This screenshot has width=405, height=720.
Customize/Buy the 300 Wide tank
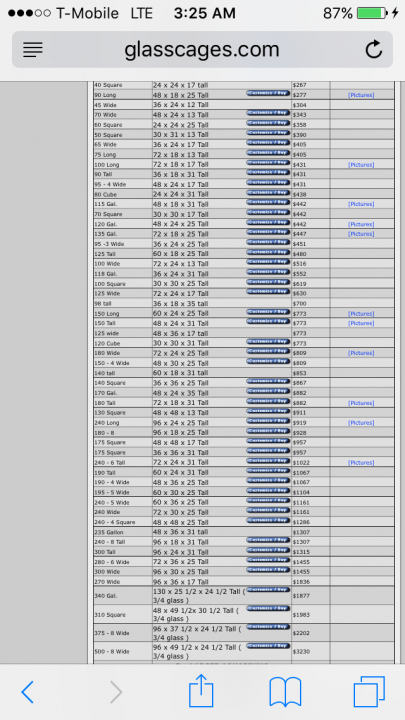pyautogui.click(x=268, y=570)
